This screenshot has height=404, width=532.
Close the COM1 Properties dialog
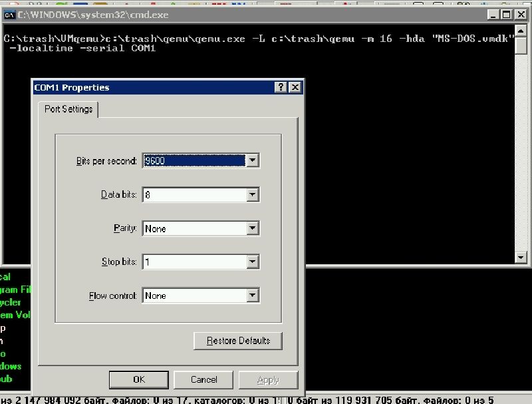tap(295, 87)
